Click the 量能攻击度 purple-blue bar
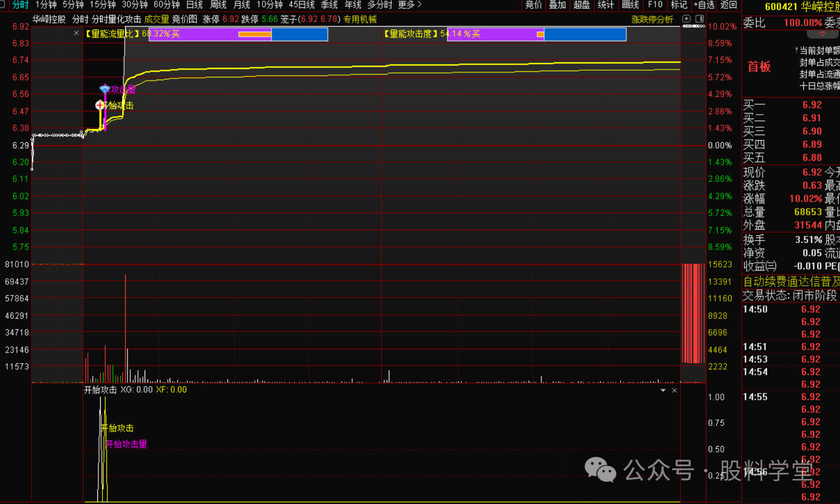This screenshot has width=840, height=504. click(x=537, y=34)
